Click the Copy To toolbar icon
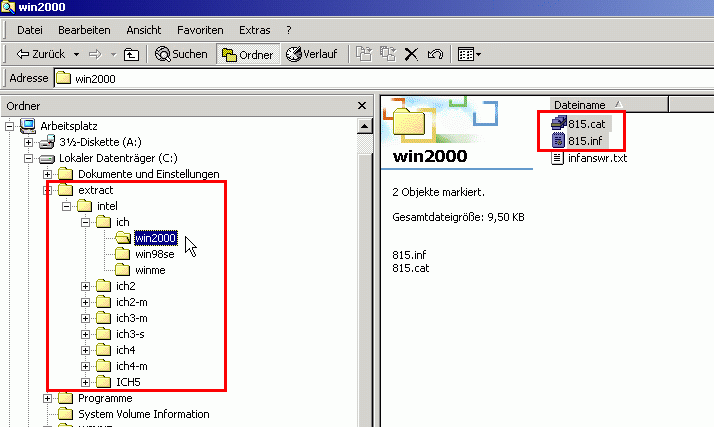 click(388, 54)
